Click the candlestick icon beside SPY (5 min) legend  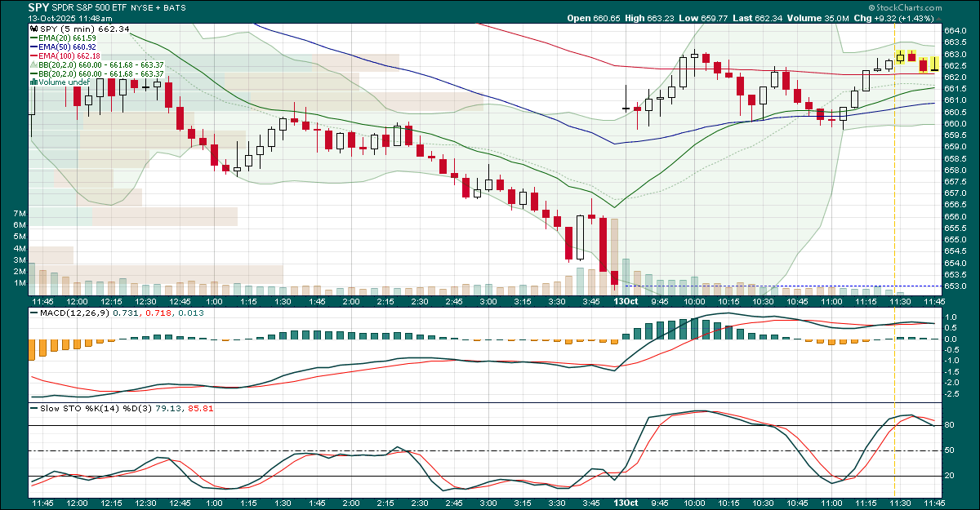33,29
